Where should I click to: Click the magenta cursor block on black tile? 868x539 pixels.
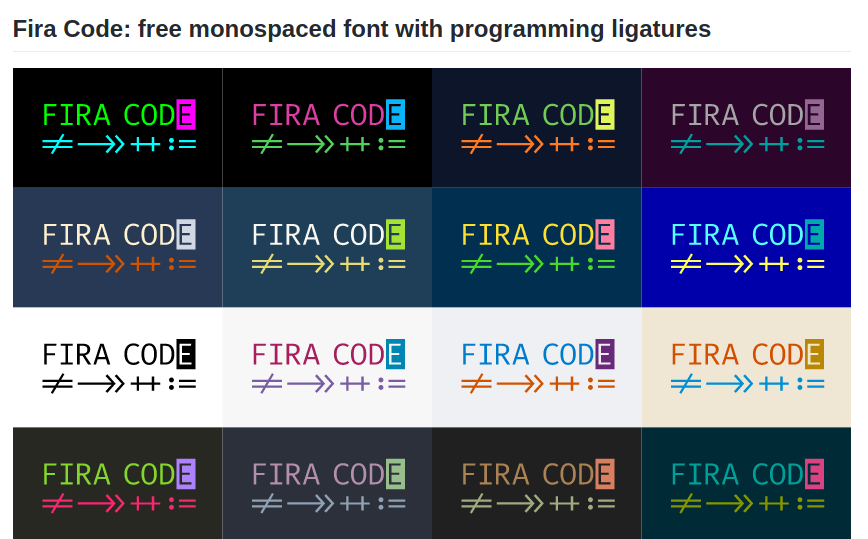click(x=186, y=115)
